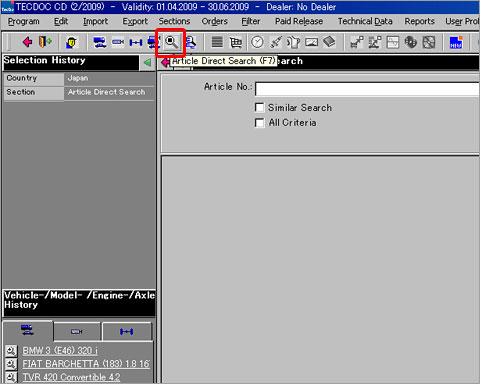Image resolution: width=480 pixels, height=384 pixels.
Task: Enable the Similar Search checkbox
Action: coord(259,107)
